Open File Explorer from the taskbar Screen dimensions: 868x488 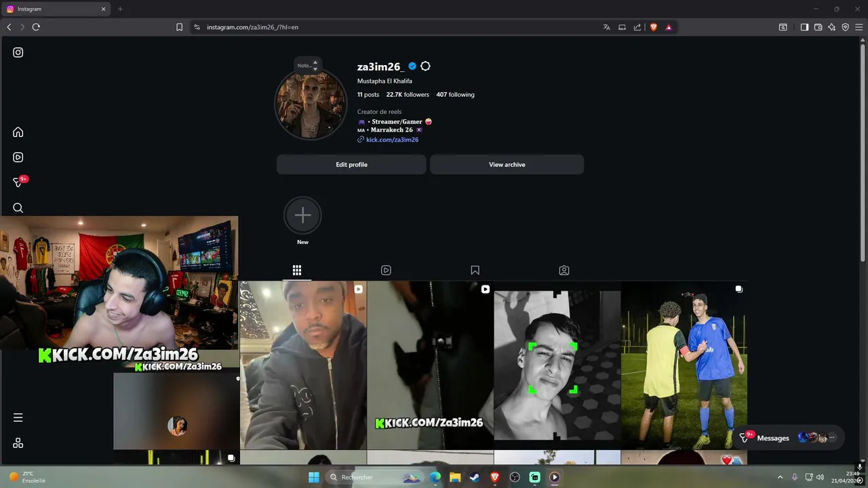(455, 477)
